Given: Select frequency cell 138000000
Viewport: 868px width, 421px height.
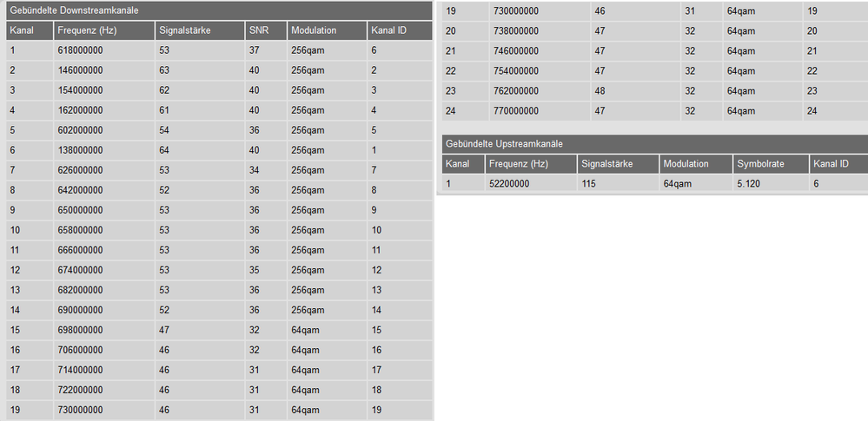Looking at the screenshot, I should 80,150.
